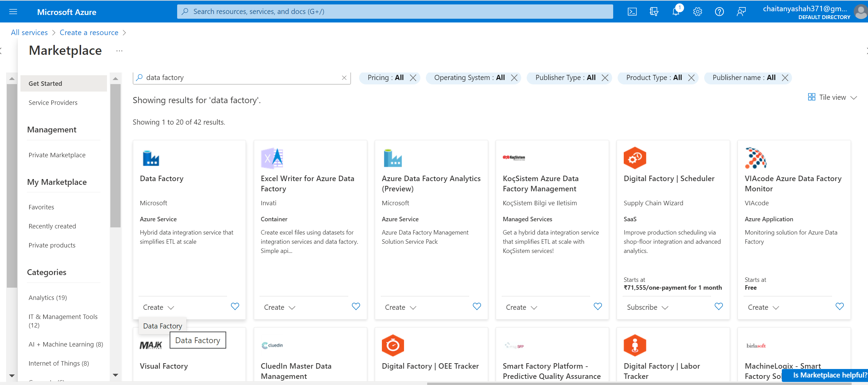Expand Subscribe dropdown on Digital Factory Scheduler
The height and width of the screenshot is (385, 868).
[x=647, y=307]
